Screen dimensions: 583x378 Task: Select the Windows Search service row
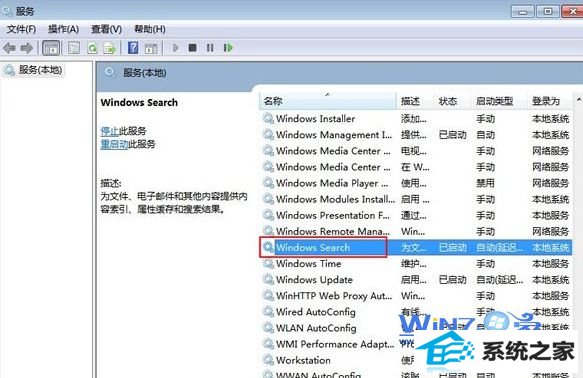tap(416, 248)
